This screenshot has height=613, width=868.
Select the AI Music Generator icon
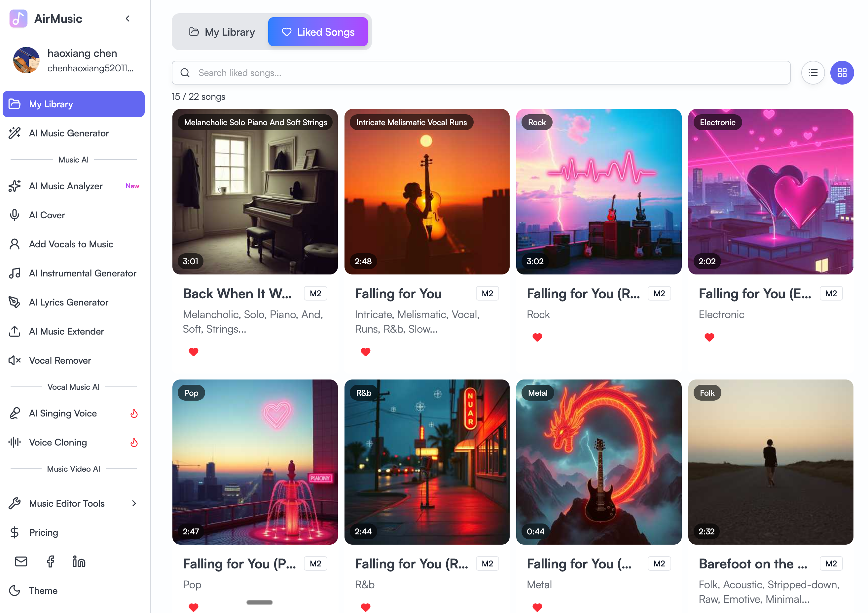click(15, 133)
